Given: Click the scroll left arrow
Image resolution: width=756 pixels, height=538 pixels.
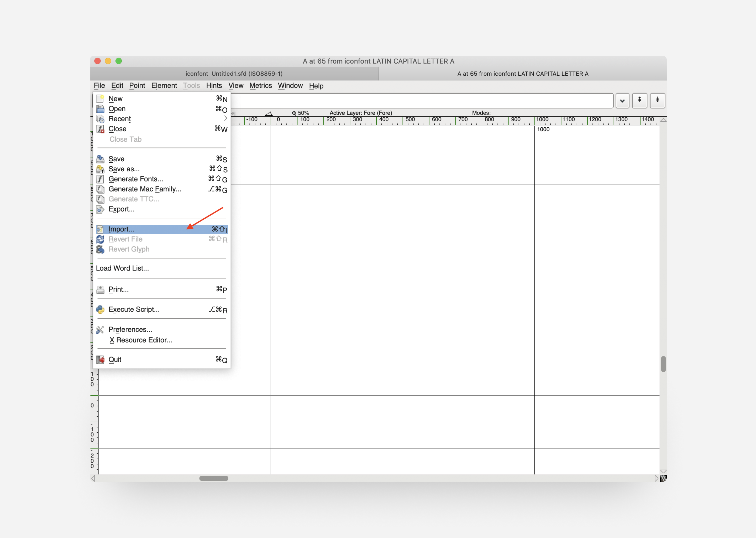Looking at the screenshot, I should coord(93,478).
